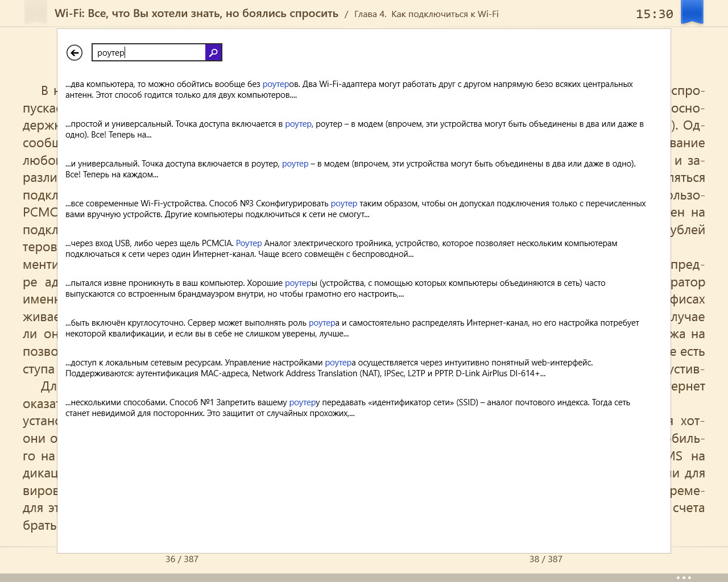Open result "...и универсальный. Точка доступа включается"

tap(350, 169)
